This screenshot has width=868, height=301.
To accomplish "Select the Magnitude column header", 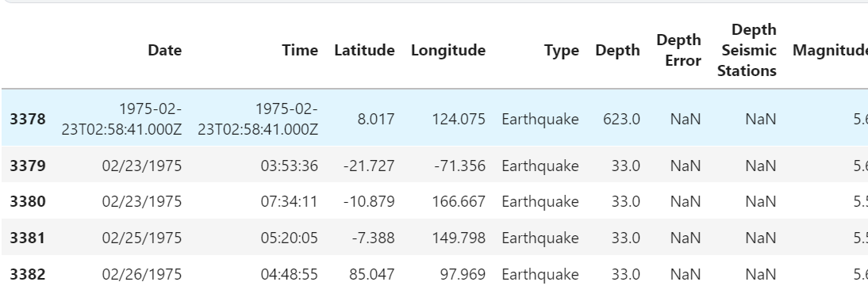I will [831, 50].
